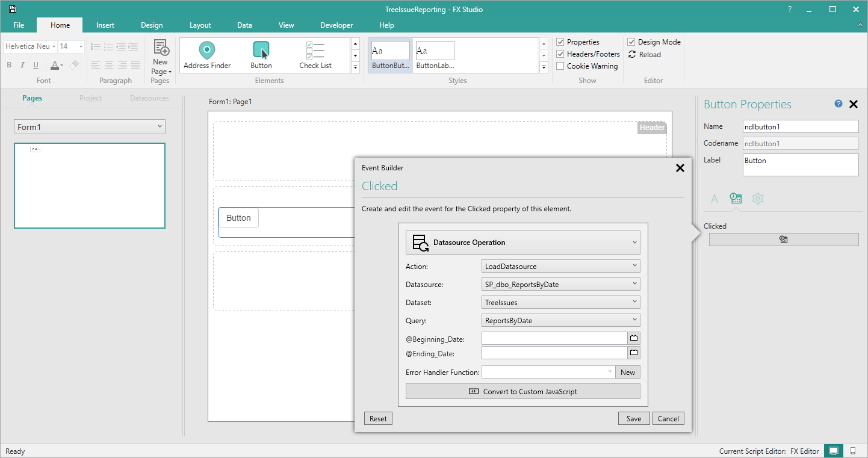Toggle the Properties checkbox

560,42
